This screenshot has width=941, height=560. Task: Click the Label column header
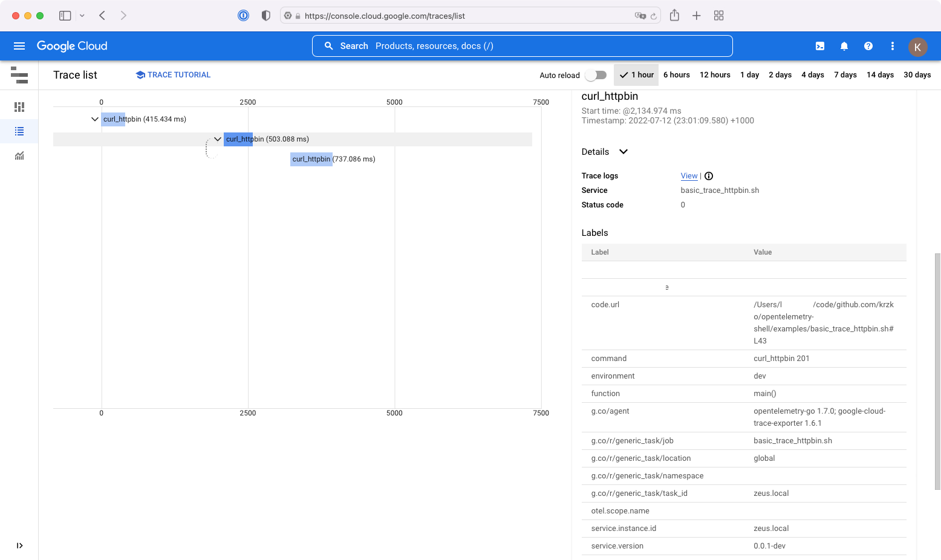(x=600, y=252)
